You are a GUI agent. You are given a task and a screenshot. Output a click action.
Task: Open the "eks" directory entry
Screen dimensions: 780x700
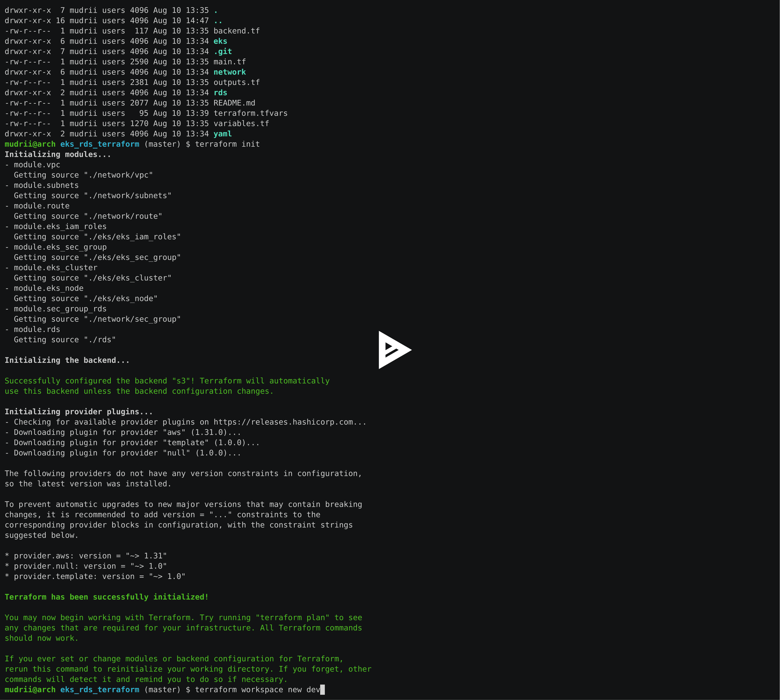220,41
